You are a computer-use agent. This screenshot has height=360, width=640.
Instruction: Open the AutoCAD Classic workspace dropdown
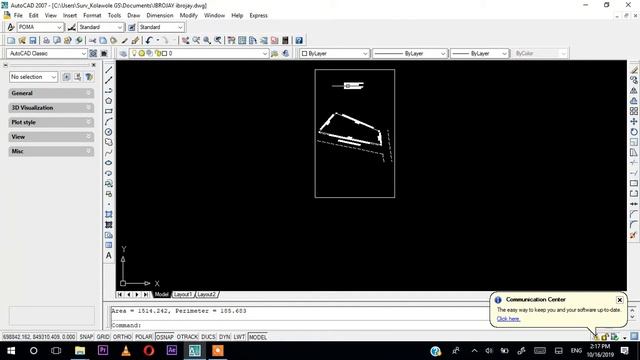click(x=47, y=53)
